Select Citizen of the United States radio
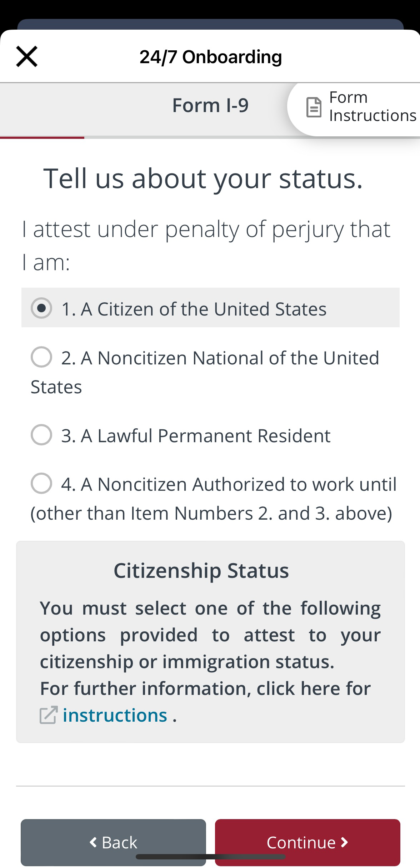420x868 pixels. [x=41, y=308]
